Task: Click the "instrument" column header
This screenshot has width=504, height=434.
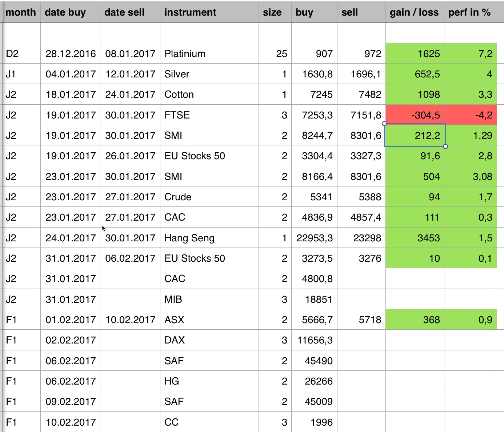Action: pos(190,12)
